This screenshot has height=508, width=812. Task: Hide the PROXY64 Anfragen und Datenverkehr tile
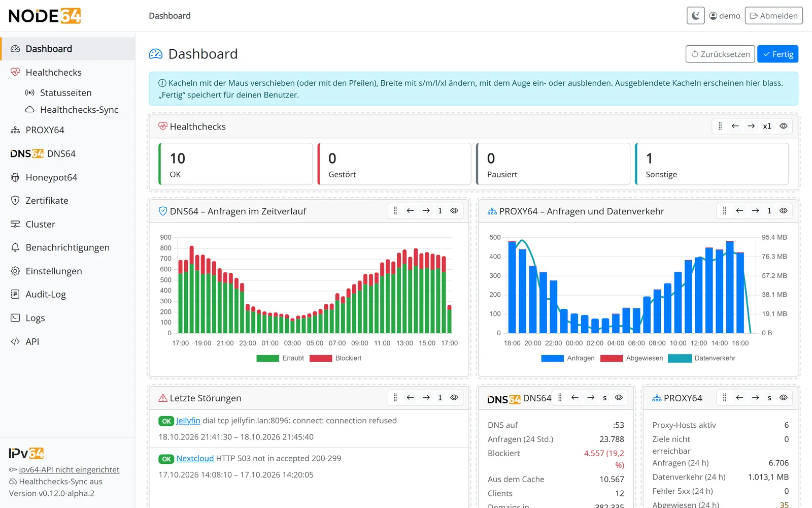point(784,211)
